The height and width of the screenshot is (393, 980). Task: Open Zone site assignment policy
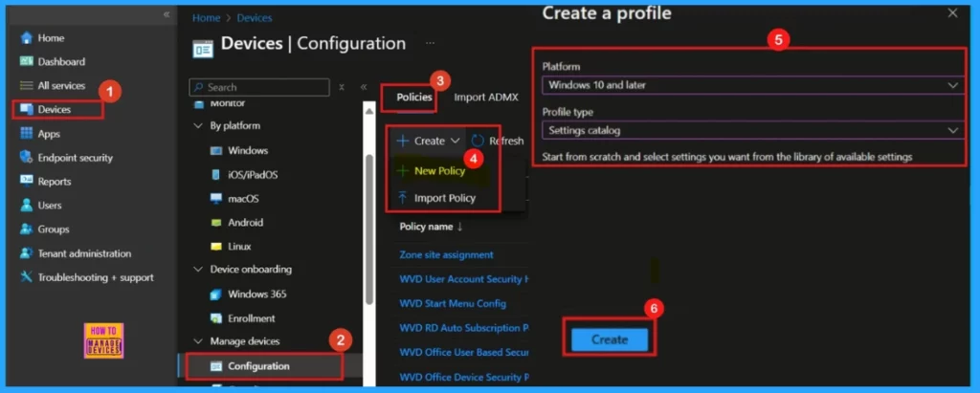[446, 255]
